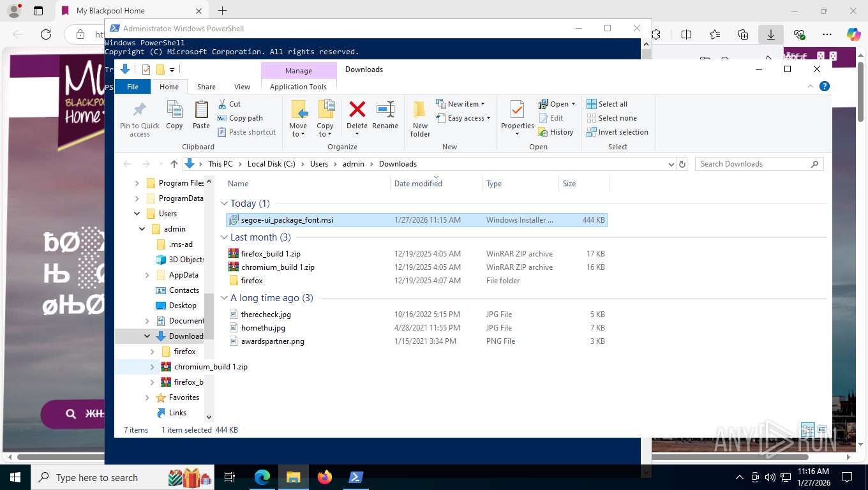Open Microsoft Edge from taskbar

click(x=262, y=477)
